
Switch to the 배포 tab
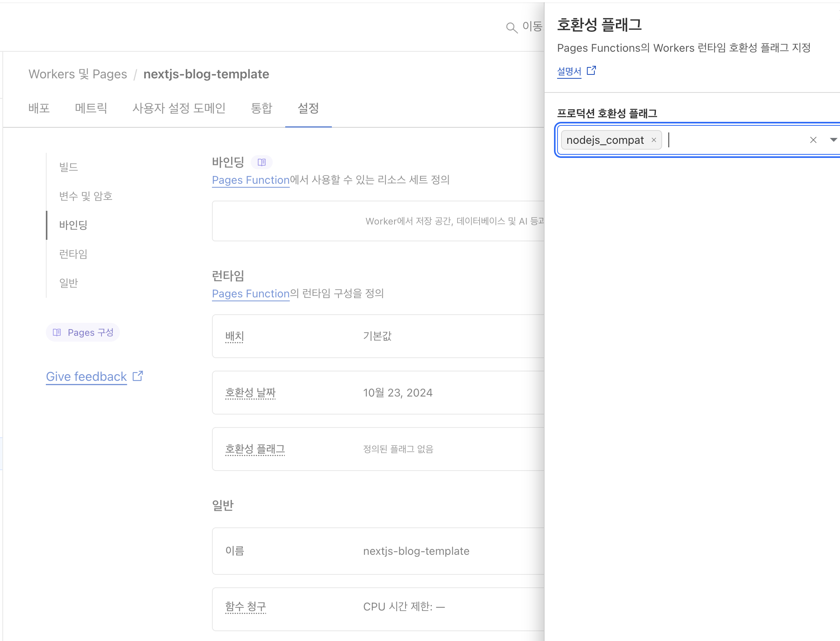39,108
